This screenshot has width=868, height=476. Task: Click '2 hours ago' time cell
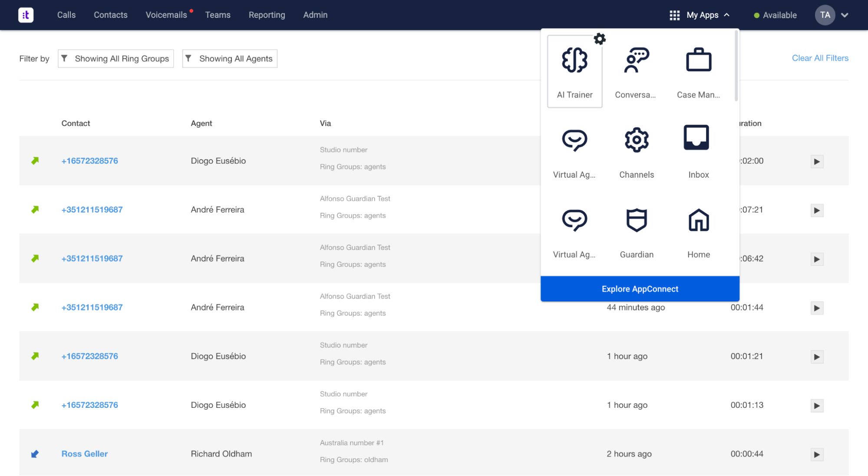(x=629, y=454)
